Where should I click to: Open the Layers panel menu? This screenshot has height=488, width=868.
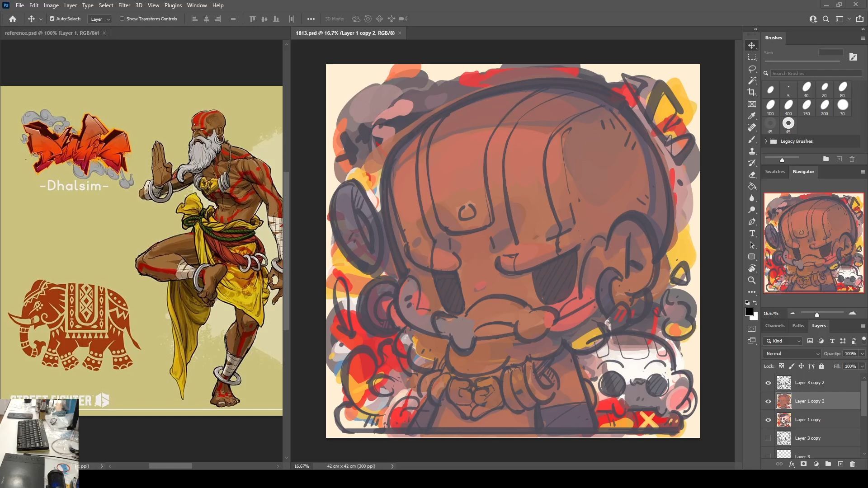[863, 326]
